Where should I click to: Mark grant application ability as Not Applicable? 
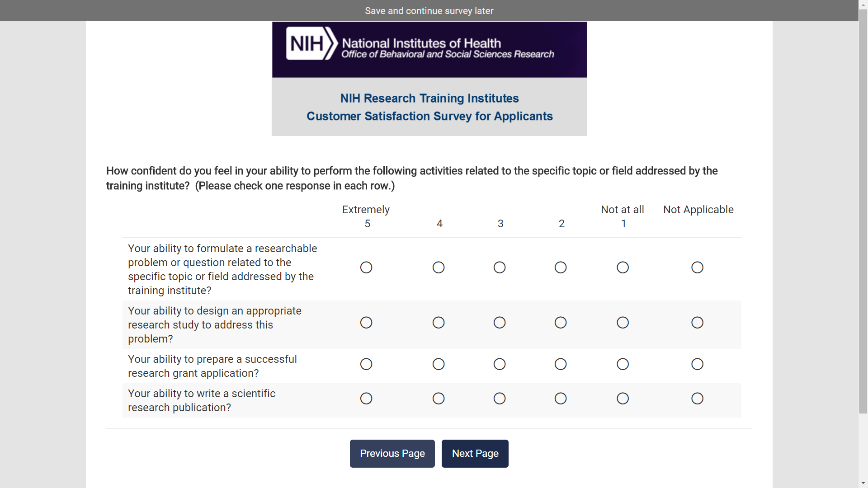point(697,364)
